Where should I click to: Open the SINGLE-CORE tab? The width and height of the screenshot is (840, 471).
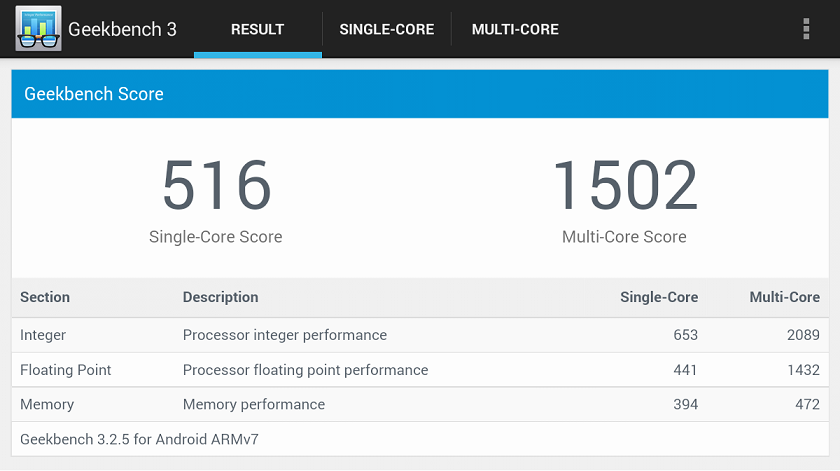(x=387, y=29)
